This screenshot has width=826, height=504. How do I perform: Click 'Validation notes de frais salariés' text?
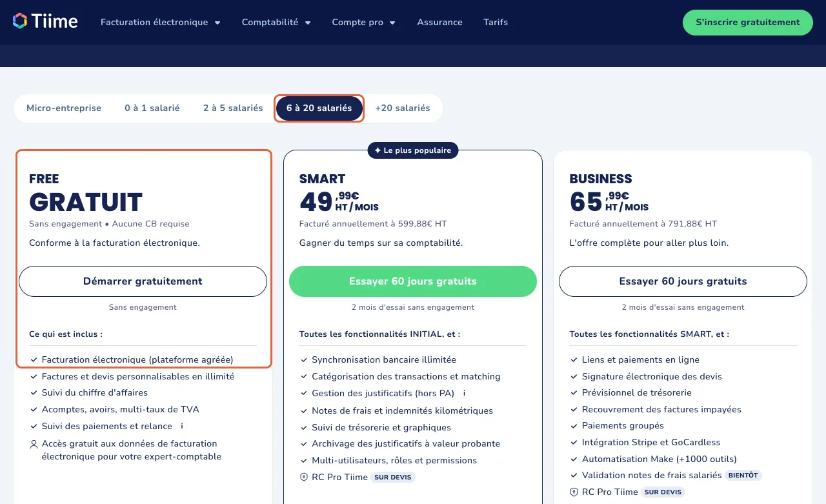pyautogui.click(x=652, y=475)
